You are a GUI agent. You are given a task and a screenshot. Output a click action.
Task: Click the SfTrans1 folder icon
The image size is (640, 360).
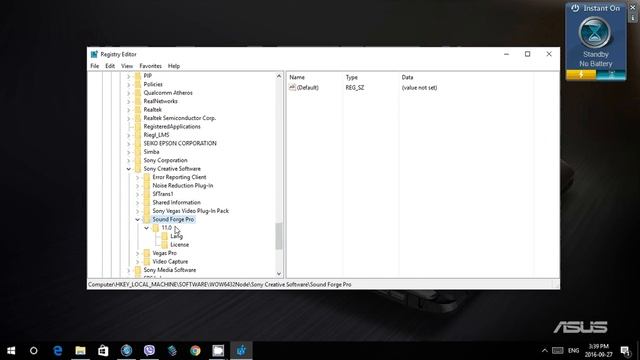(147, 194)
